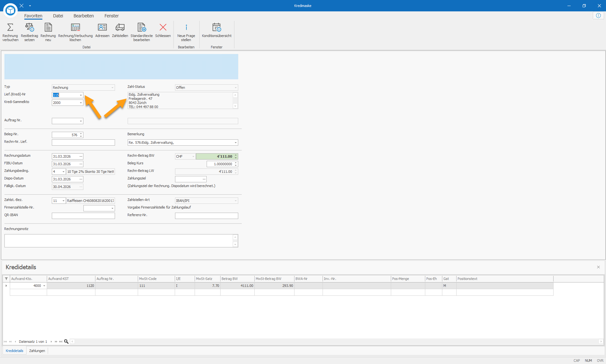Select the Aufwand-KST cell 1120
606x364 pixels.
[x=71, y=286]
